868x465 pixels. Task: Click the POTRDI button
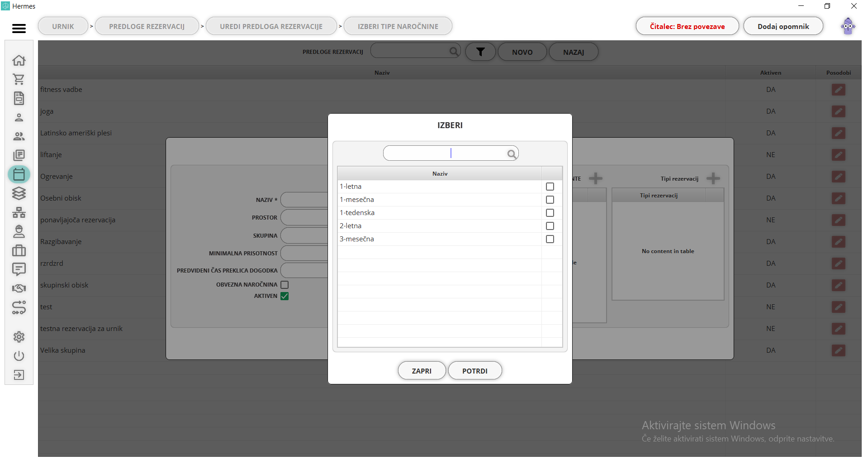tap(475, 371)
